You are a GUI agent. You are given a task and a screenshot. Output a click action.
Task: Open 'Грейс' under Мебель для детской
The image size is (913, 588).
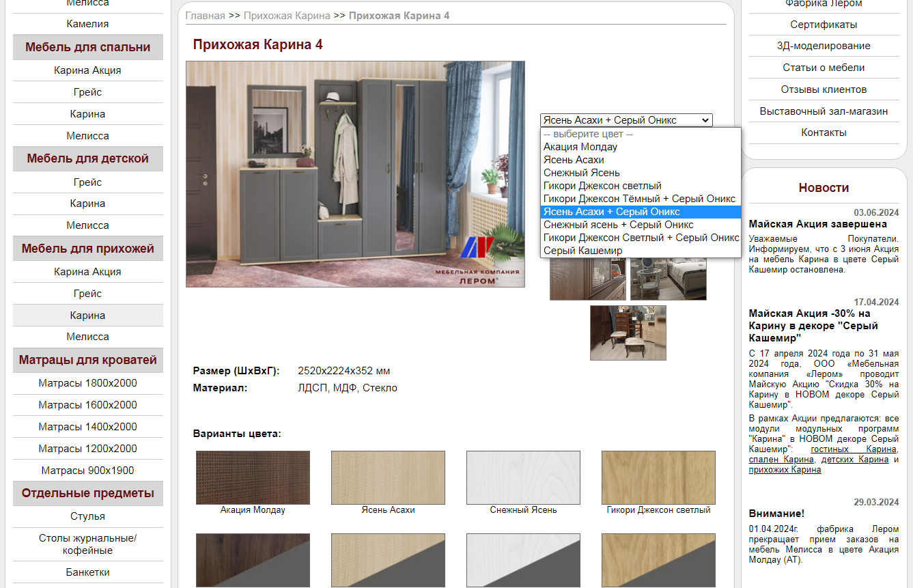[x=87, y=182]
